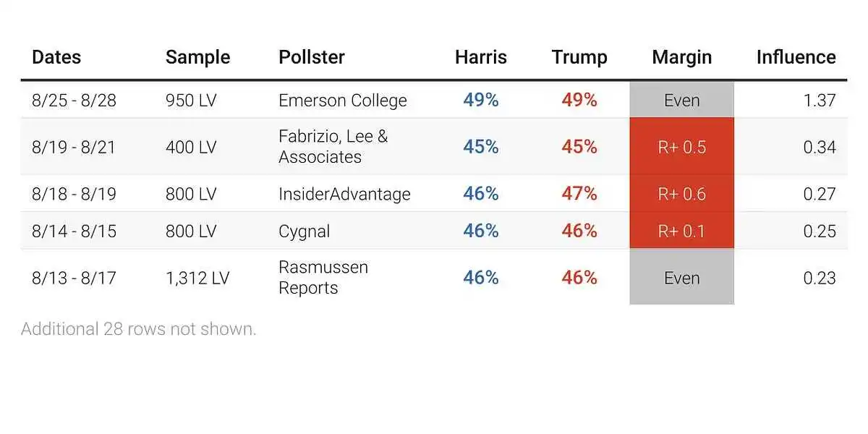Click the Influence column header
The height and width of the screenshot is (434, 868).
click(796, 57)
